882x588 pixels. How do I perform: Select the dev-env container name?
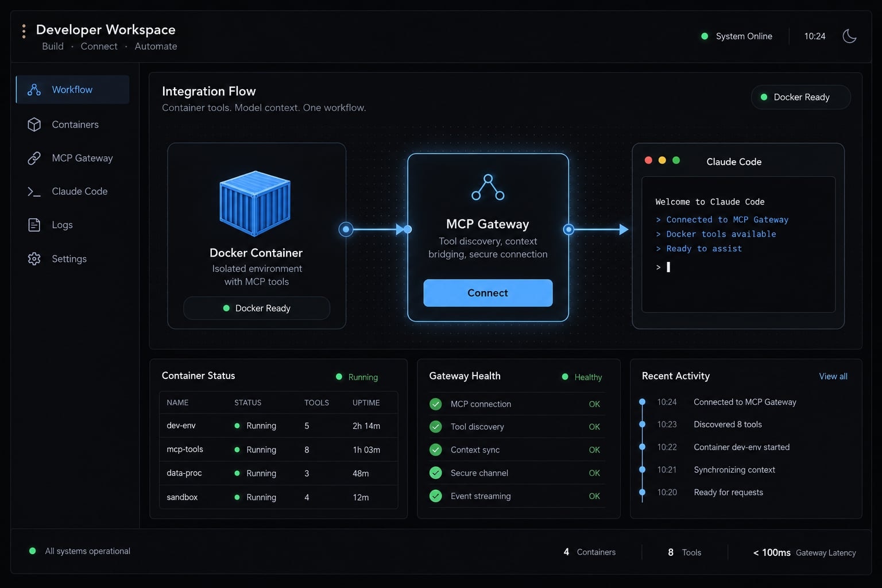pos(181,425)
